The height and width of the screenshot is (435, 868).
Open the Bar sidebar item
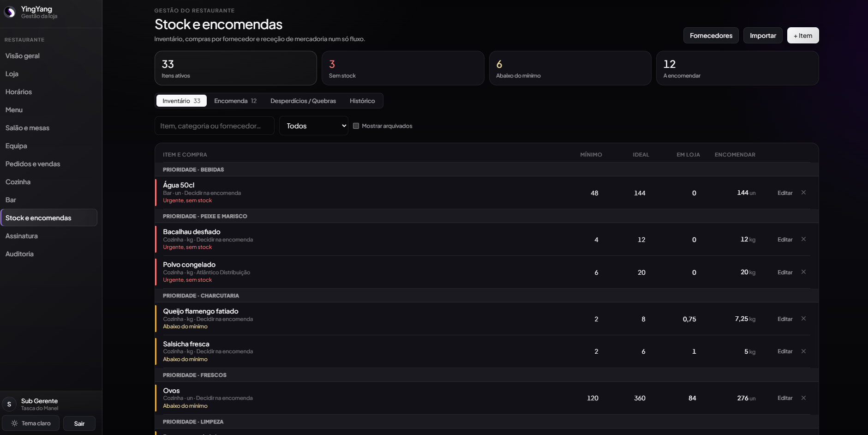49,200
